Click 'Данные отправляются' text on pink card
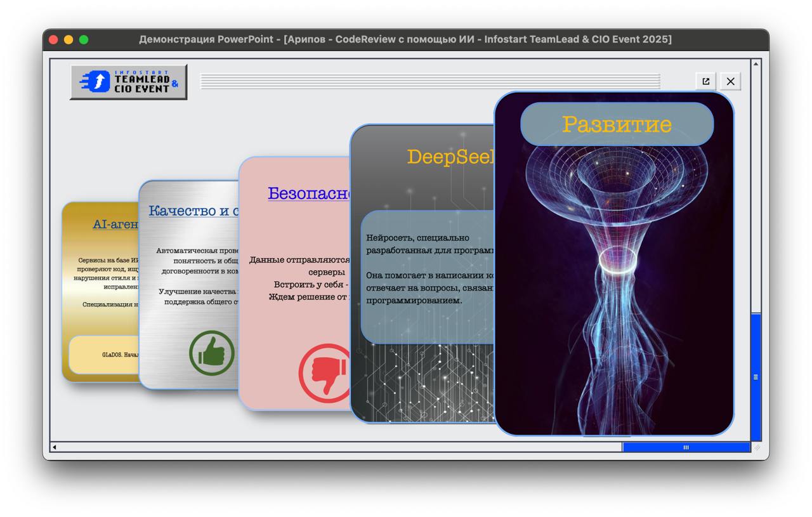Viewport: 812px width, 517px height. coord(299,260)
